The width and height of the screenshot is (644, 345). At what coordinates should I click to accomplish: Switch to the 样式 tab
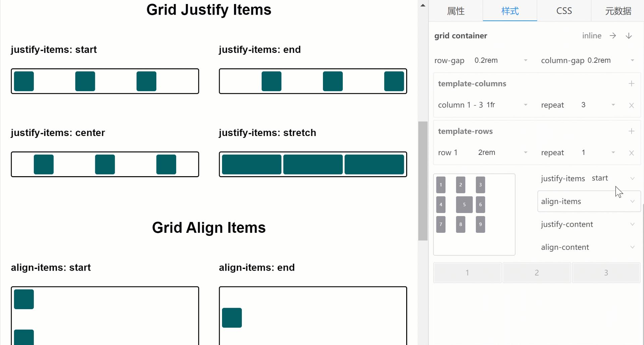tap(510, 11)
